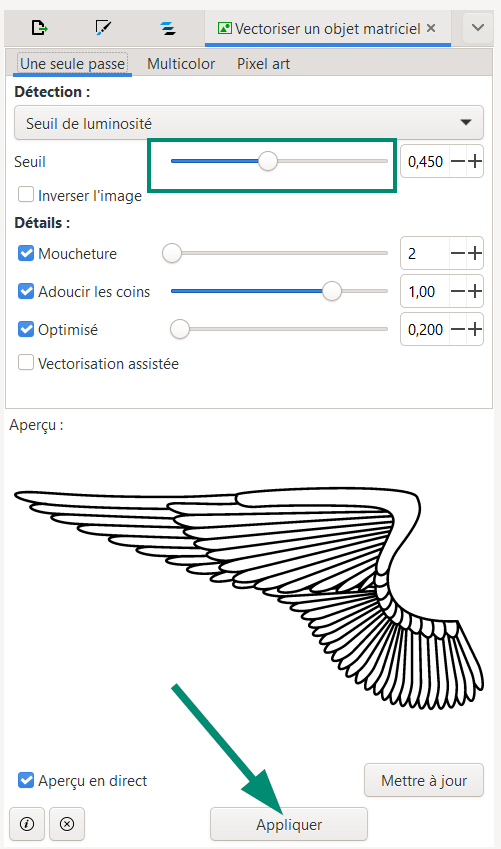The height and width of the screenshot is (849, 501).
Task: Uncheck the Moucheture checkbox
Action: [26, 253]
